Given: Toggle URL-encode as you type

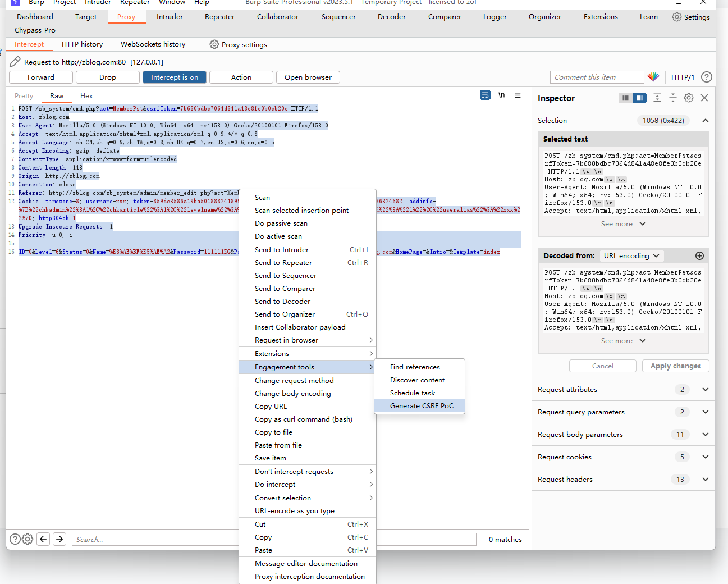Looking at the screenshot, I should 308,511.
